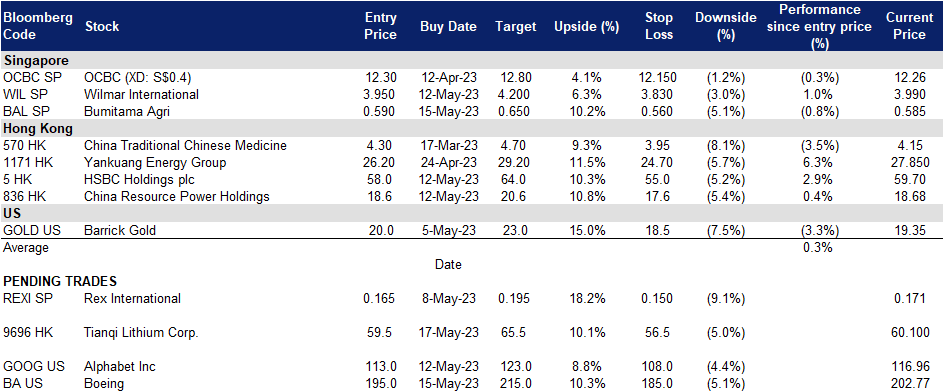Click the Singapore section row
The image size is (943, 392).
(x=472, y=61)
